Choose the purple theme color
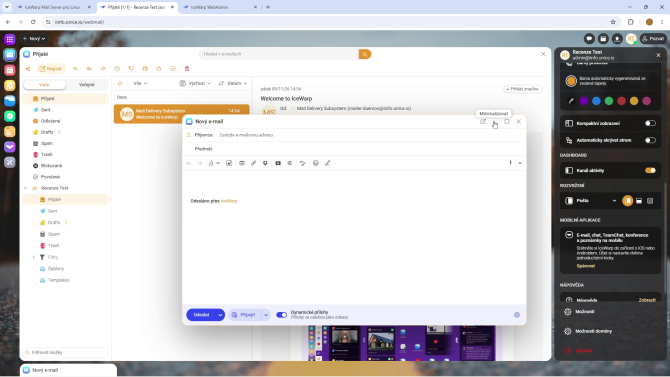The width and height of the screenshot is (670, 377). [584, 101]
